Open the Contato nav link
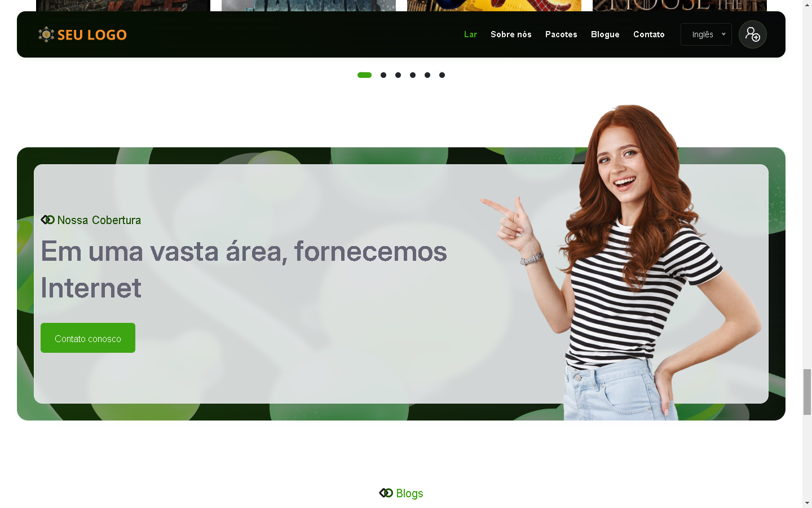 click(x=648, y=34)
